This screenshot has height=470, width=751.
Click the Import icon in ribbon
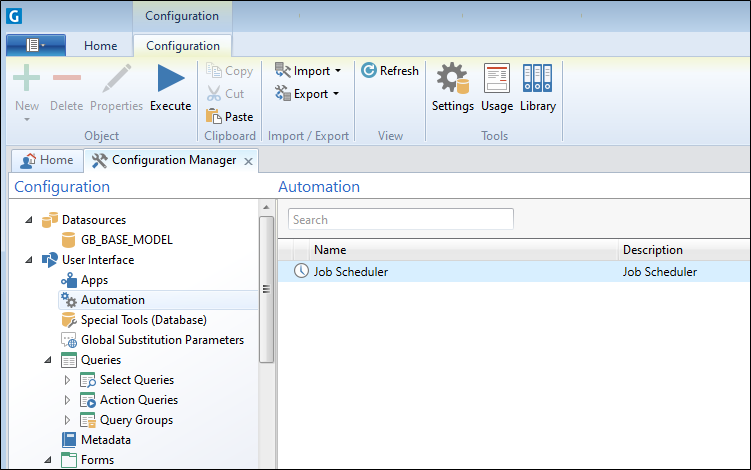click(283, 70)
